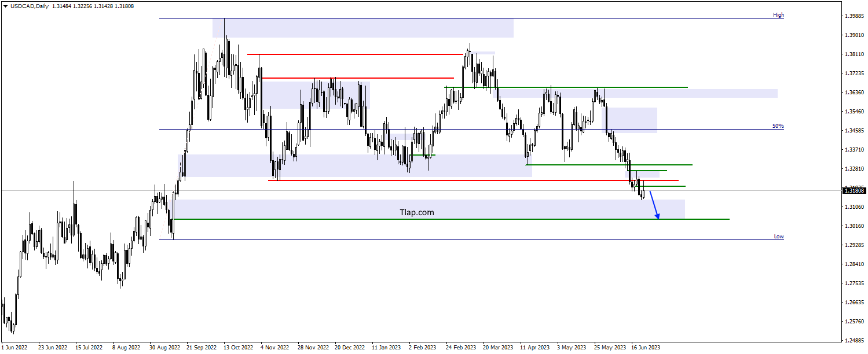Select the lower red line near 1.3225
Image resolution: width=868 pixels, height=354 pixels.
pyautogui.click(x=473, y=180)
